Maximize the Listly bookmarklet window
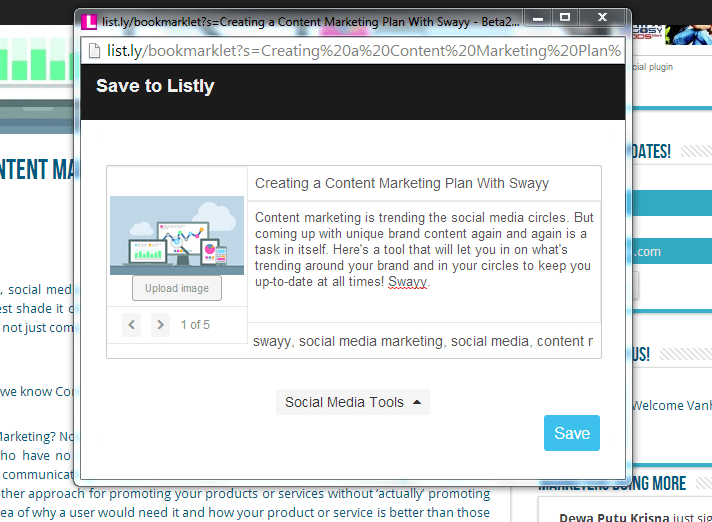The image size is (712, 522). (x=565, y=18)
